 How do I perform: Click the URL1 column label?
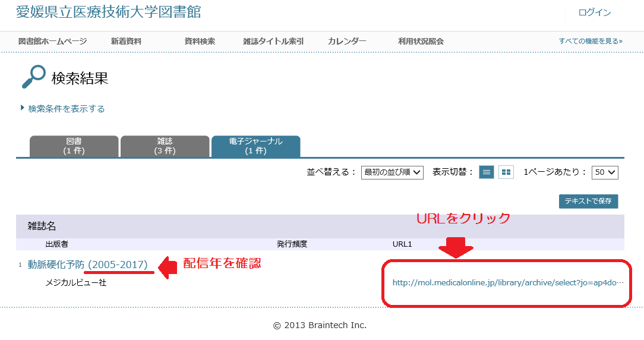tap(402, 244)
